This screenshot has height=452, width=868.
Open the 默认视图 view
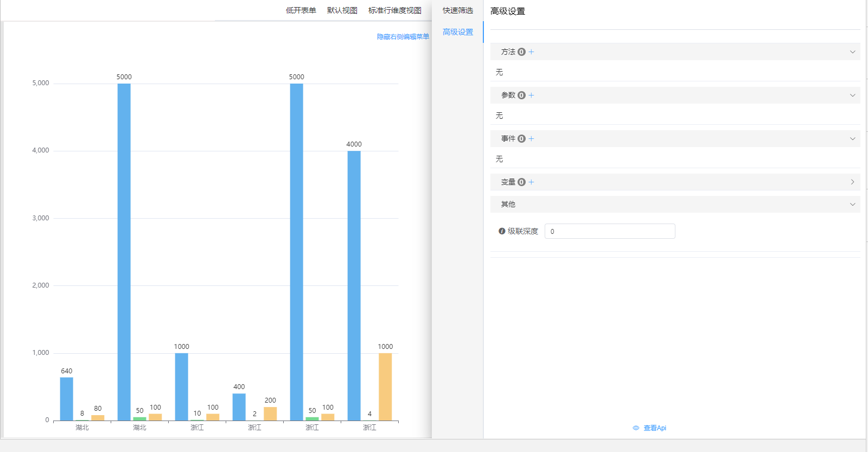pyautogui.click(x=342, y=10)
